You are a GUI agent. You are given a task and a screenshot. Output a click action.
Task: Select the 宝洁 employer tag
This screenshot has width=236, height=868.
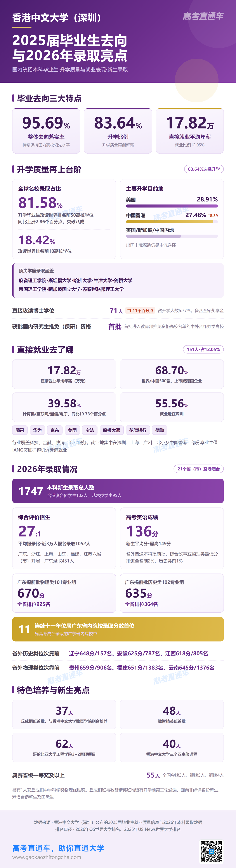click(90, 430)
